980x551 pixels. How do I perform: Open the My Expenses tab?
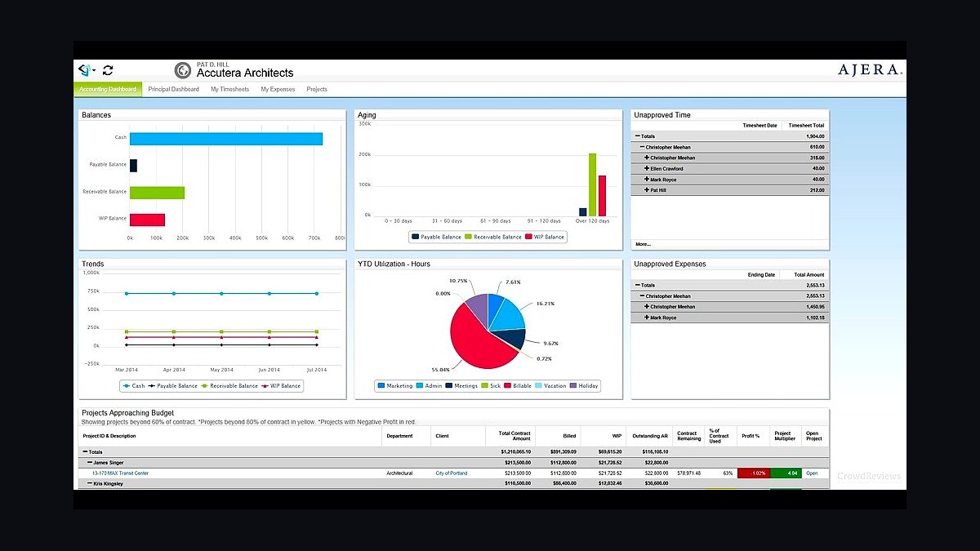pos(278,89)
